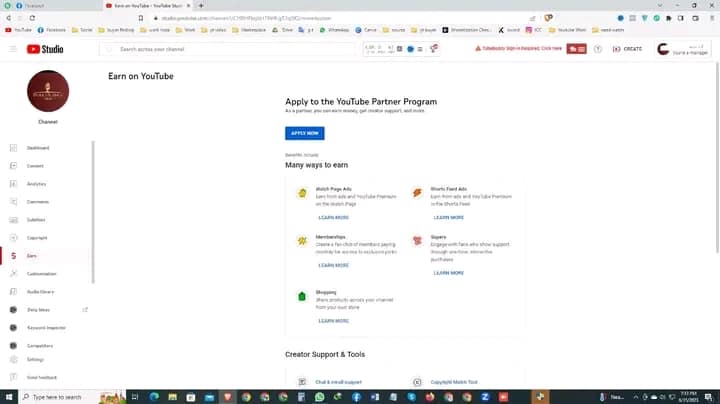
Task: Select the Copyright sidebar icon
Action: point(14,238)
